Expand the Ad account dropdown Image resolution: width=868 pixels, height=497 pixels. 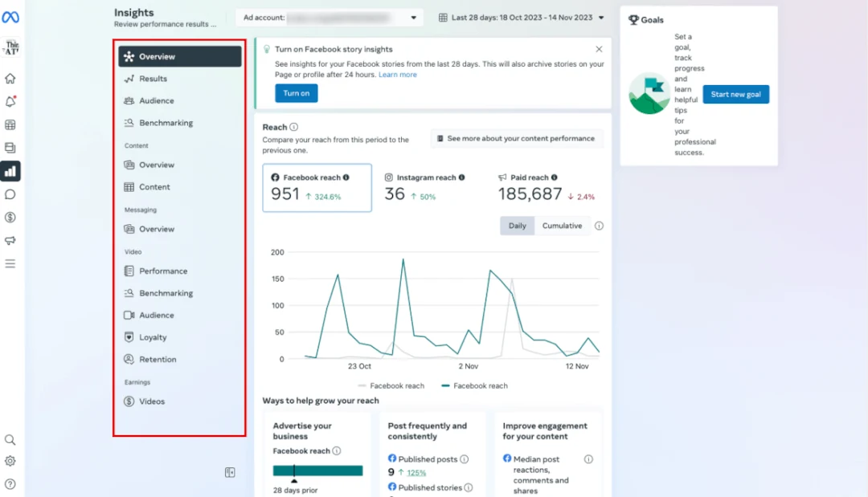coord(330,18)
